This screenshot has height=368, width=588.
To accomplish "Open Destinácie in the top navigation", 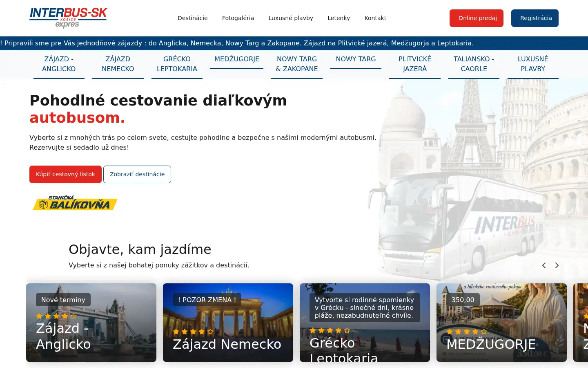I will pos(193,18).
